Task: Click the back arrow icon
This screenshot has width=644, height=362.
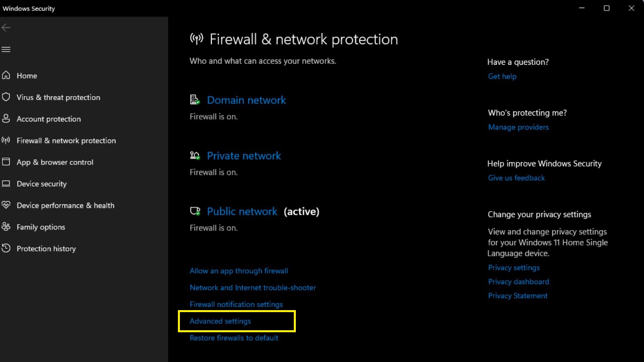Action: [x=6, y=27]
